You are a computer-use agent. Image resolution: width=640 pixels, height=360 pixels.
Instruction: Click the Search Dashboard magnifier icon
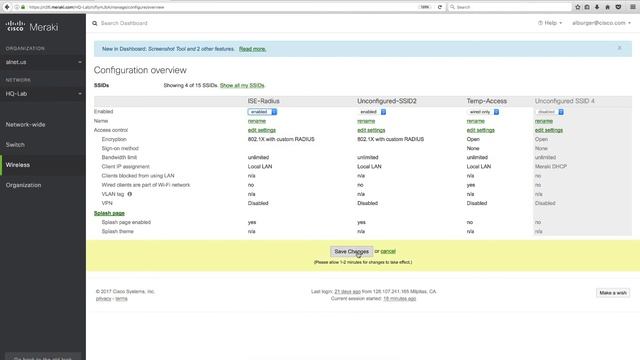(x=95, y=23)
